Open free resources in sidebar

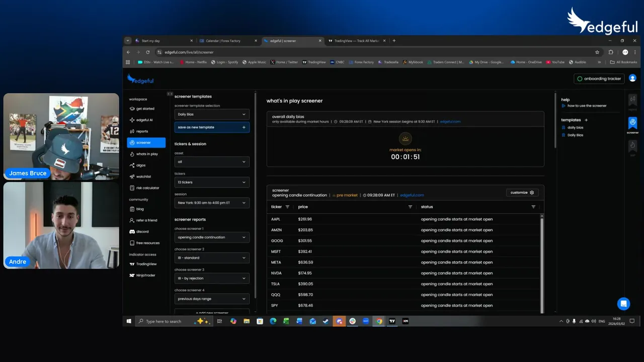[147, 243]
